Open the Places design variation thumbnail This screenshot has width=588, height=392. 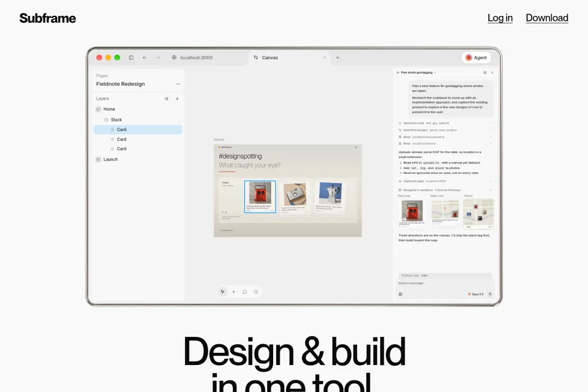tap(478, 213)
